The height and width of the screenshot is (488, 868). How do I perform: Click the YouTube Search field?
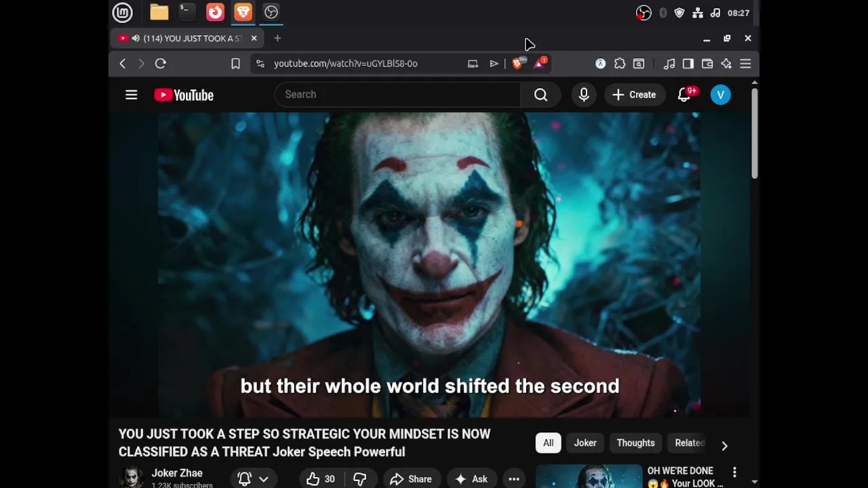(397, 95)
